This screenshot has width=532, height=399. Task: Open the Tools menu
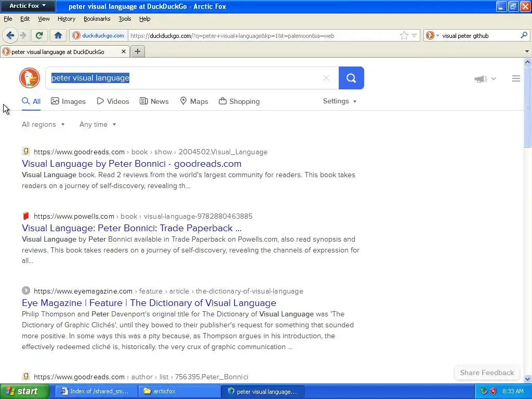point(125,19)
